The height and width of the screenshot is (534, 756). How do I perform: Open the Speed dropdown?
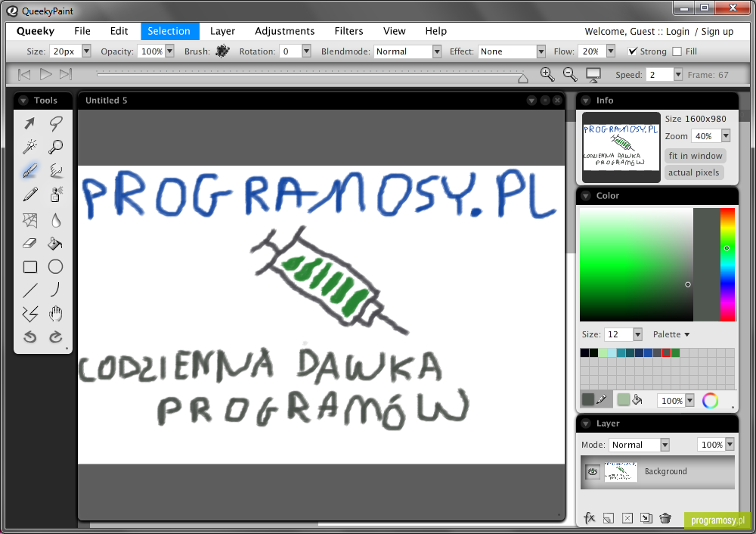point(678,74)
